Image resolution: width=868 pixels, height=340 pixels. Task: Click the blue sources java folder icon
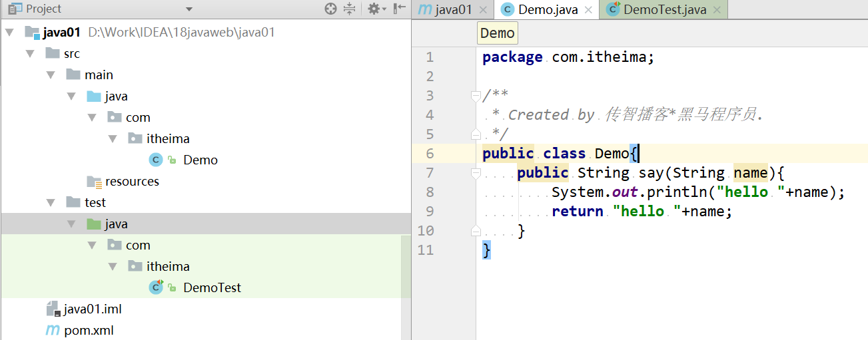(94, 96)
